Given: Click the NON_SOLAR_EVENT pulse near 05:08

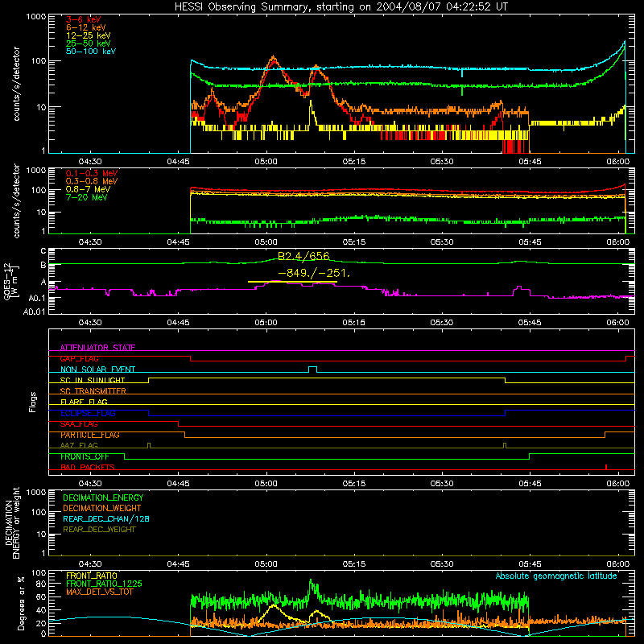Looking at the screenshot, I should 312,369.
